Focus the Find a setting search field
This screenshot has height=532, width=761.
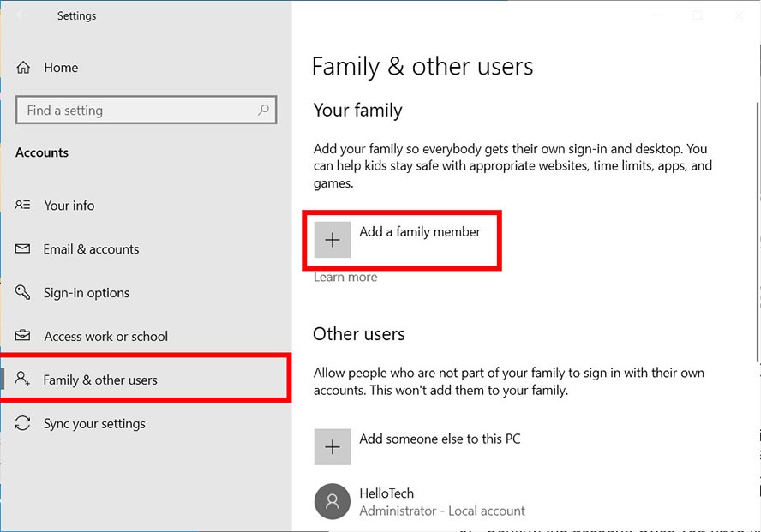137,111
